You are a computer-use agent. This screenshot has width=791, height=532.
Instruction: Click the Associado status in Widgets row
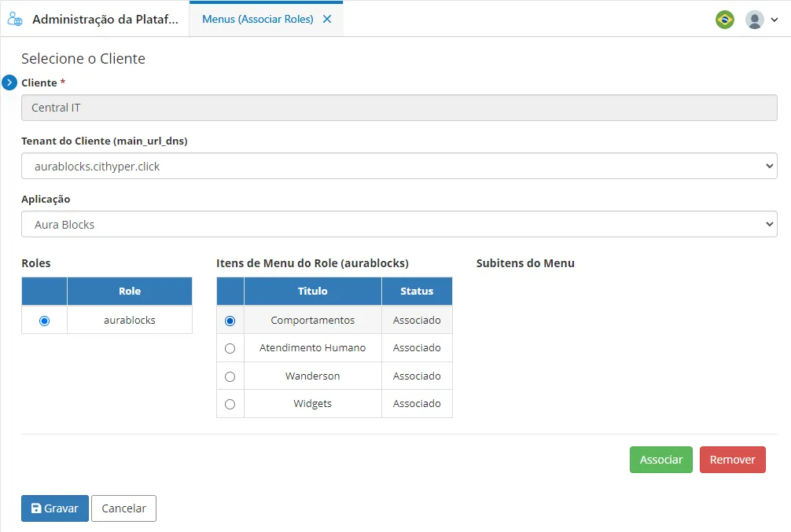point(417,403)
